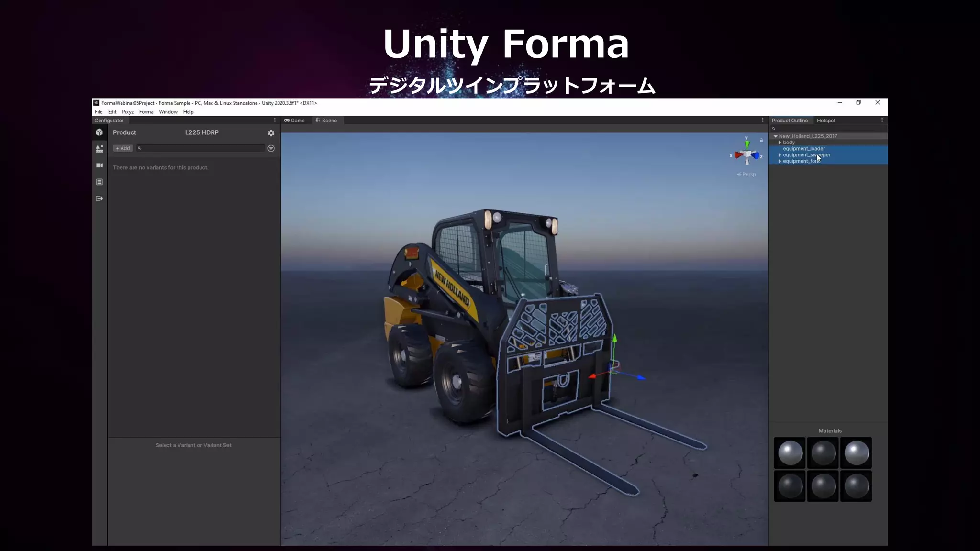Click the + Add variant button
The width and height of the screenshot is (980, 551).
(x=123, y=148)
